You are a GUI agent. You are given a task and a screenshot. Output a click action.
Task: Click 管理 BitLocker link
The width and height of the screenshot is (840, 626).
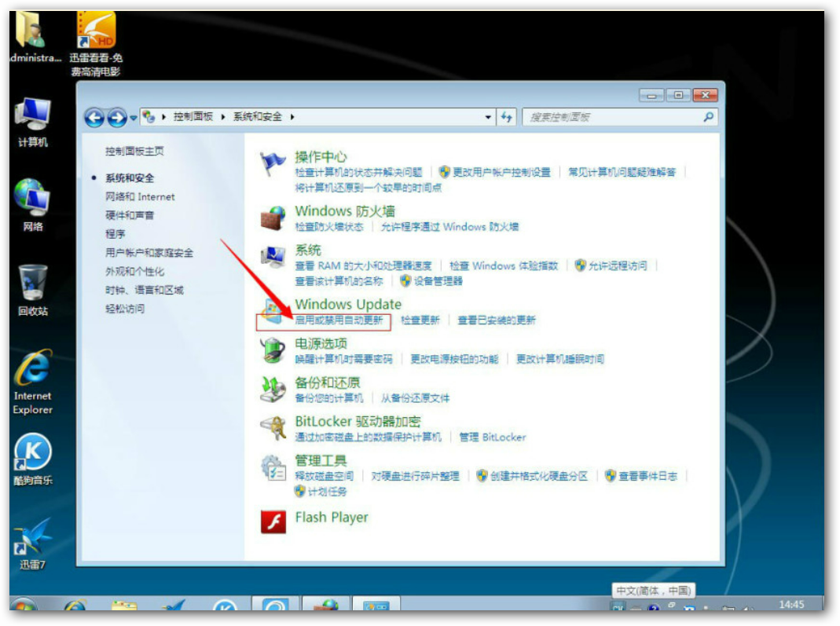[493, 437]
